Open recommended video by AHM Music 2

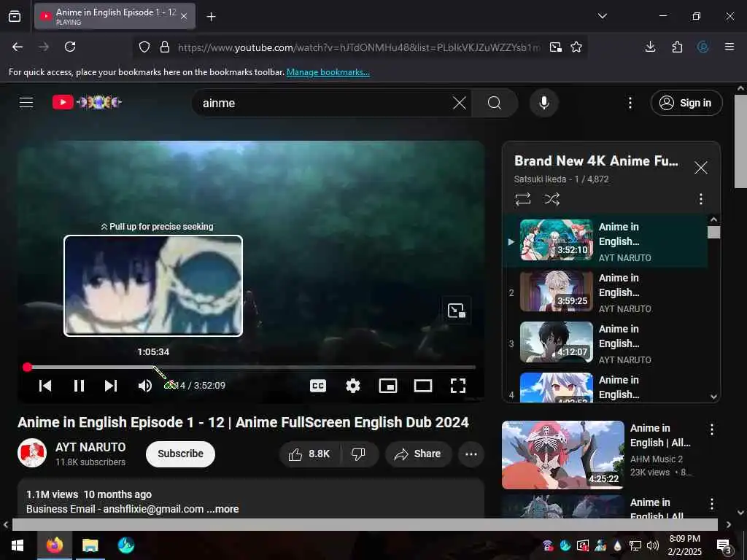click(562, 455)
